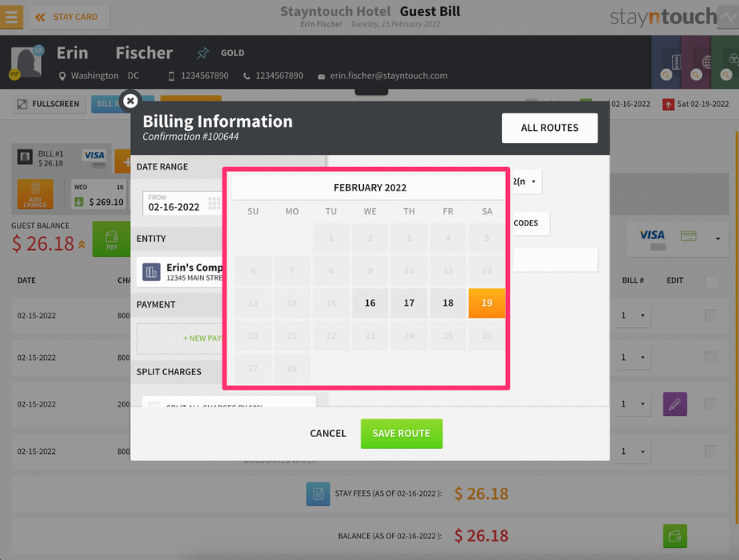Click the VISA card logo on Bill #1
739x560 pixels.
(x=94, y=155)
